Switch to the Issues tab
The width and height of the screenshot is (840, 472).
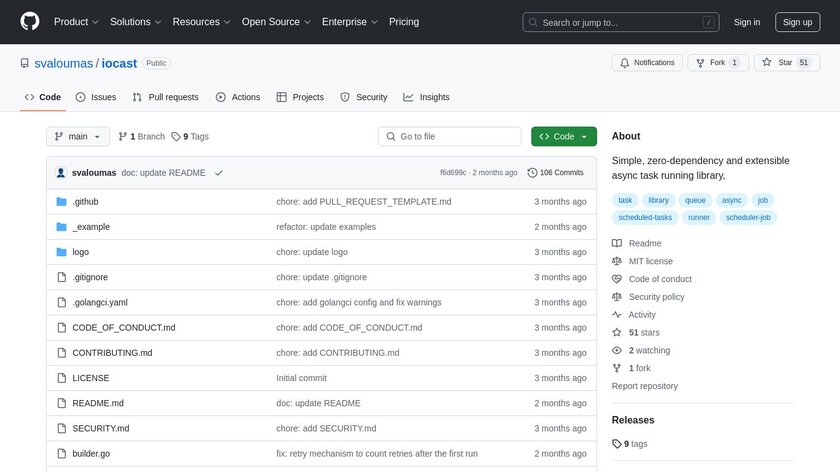96,97
